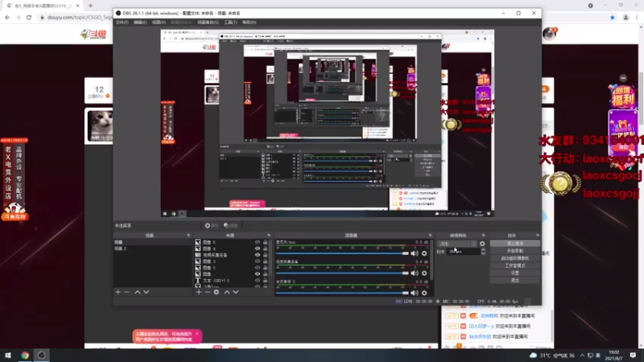Open the 文件(F) menu in OBS
Screen dimensions: 644x362
122,23
